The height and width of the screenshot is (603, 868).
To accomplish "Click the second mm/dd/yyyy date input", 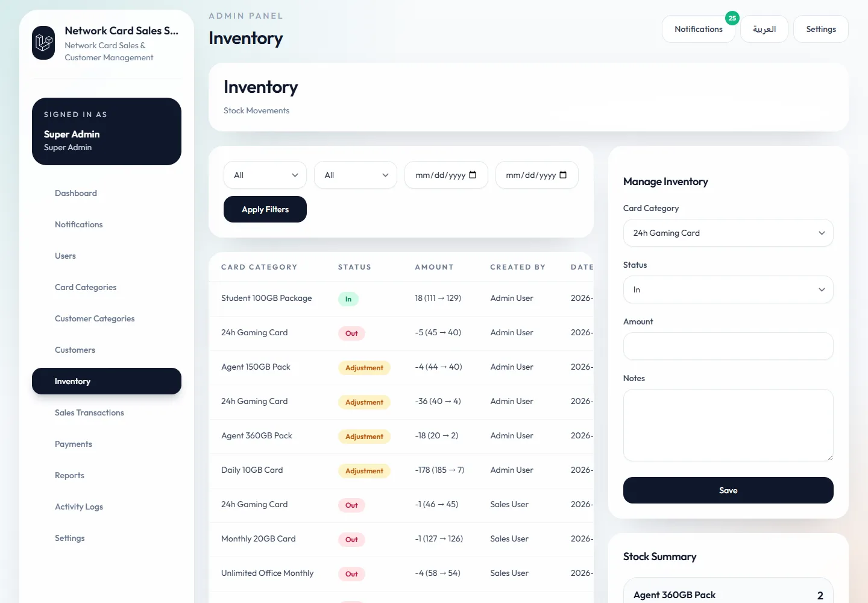I will (536, 175).
